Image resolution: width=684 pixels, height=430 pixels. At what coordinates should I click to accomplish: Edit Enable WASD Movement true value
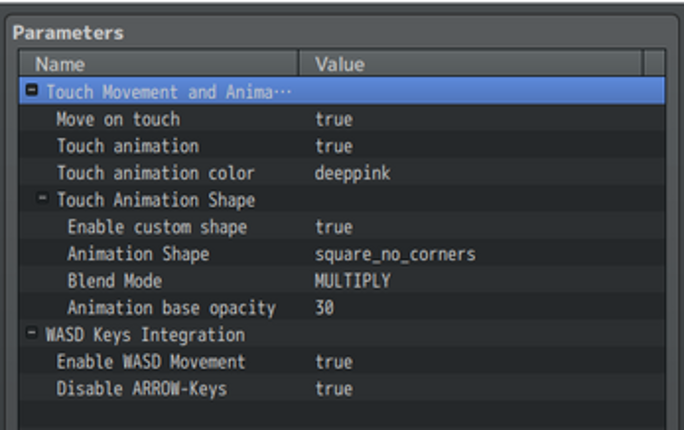(334, 362)
